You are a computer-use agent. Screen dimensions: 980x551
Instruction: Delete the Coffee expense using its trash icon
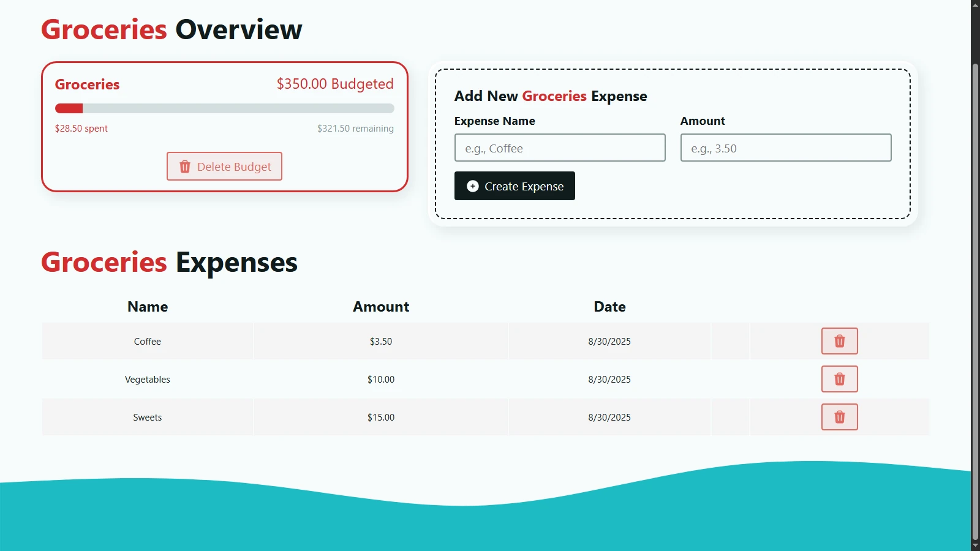click(x=839, y=341)
